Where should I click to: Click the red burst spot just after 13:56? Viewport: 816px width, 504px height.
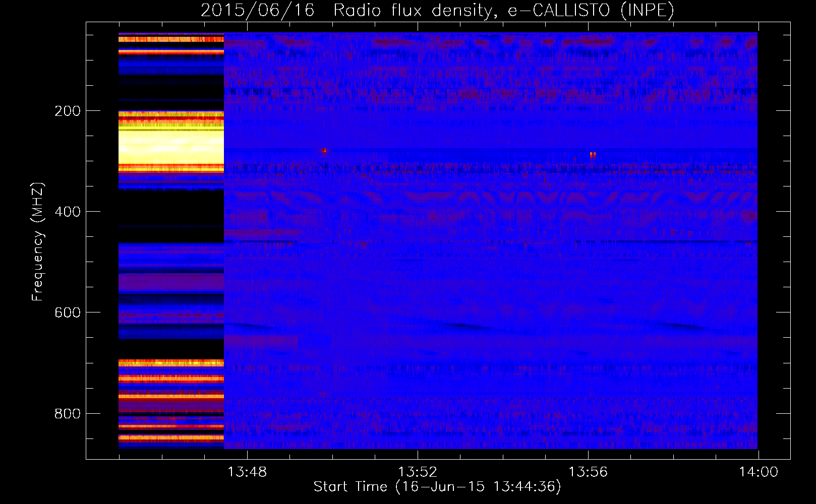pyautogui.click(x=593, y=155)
